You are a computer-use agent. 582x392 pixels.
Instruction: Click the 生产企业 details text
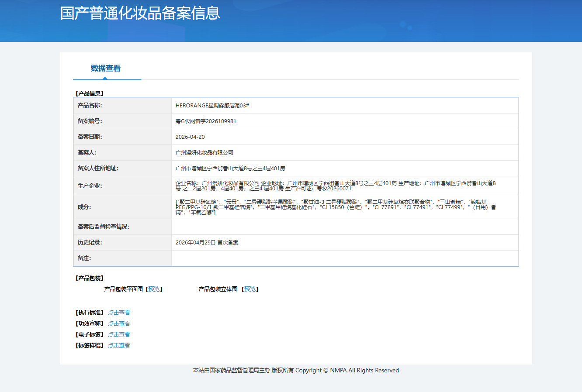tap(336, 186)
